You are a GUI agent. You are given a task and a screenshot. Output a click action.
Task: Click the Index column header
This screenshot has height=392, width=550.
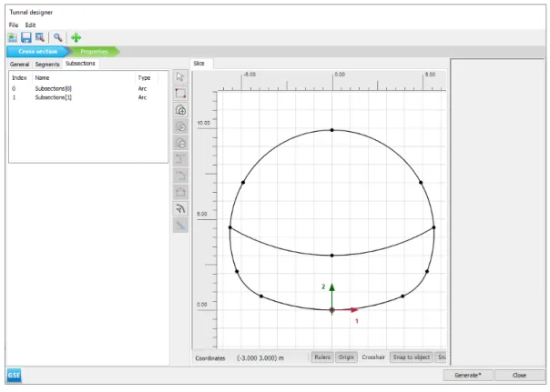tap(19, 78)
